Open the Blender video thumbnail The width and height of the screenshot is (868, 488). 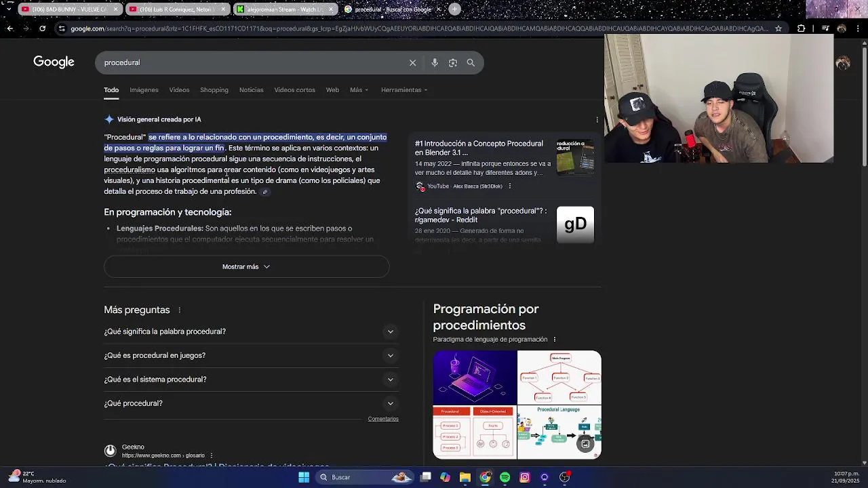(x=575, y=157)
